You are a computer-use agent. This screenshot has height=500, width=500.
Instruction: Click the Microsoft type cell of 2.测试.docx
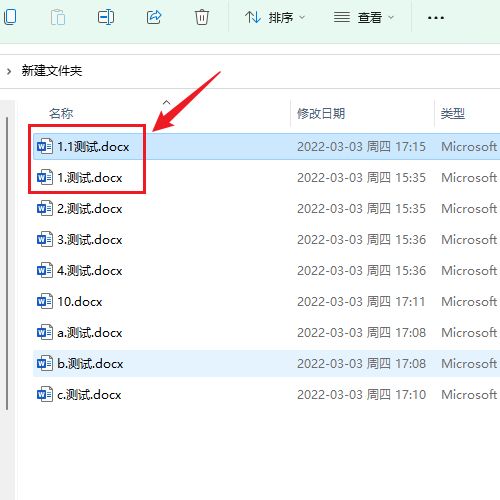pyautogui.click(x=469, y=208)
